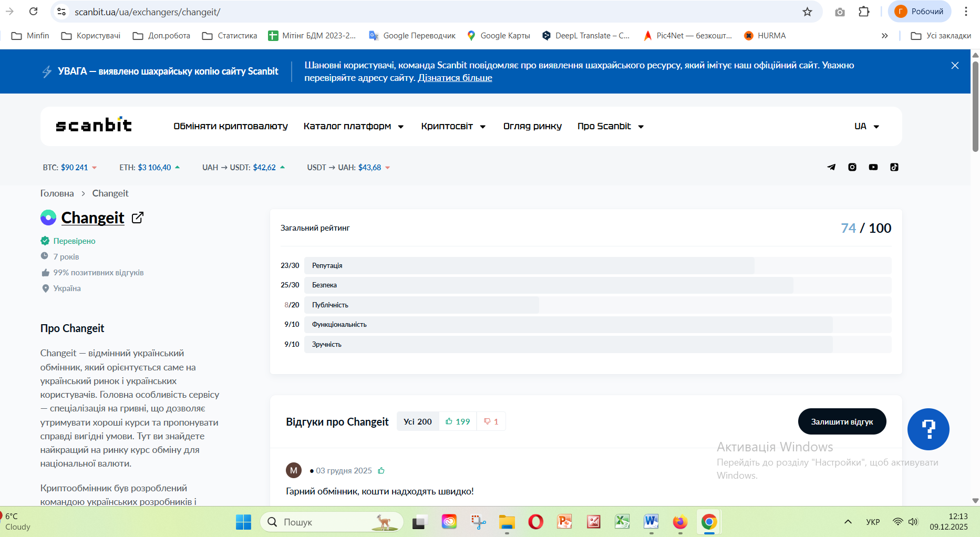Open Excel from the taskbar
This screenshot has width=980, height=537.
pos(622,522)
